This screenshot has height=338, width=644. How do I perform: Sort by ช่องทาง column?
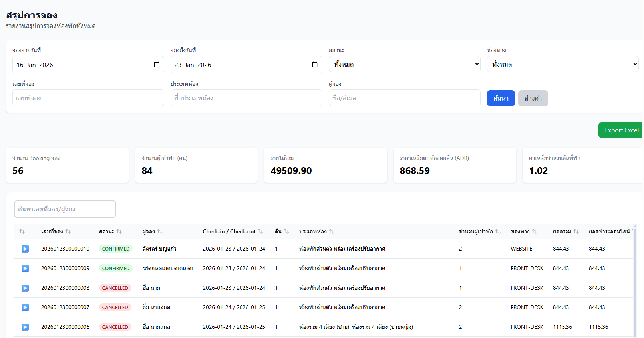(535, 231)
